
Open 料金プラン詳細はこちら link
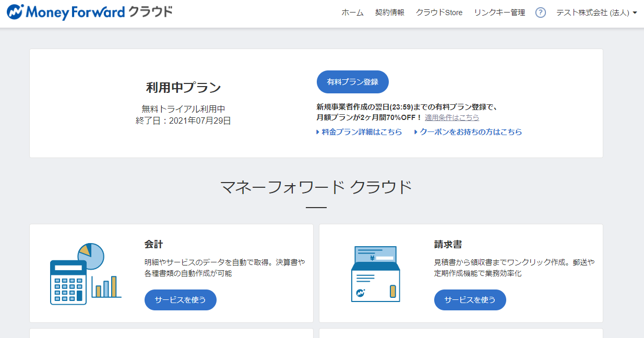(x=359, y=132)
